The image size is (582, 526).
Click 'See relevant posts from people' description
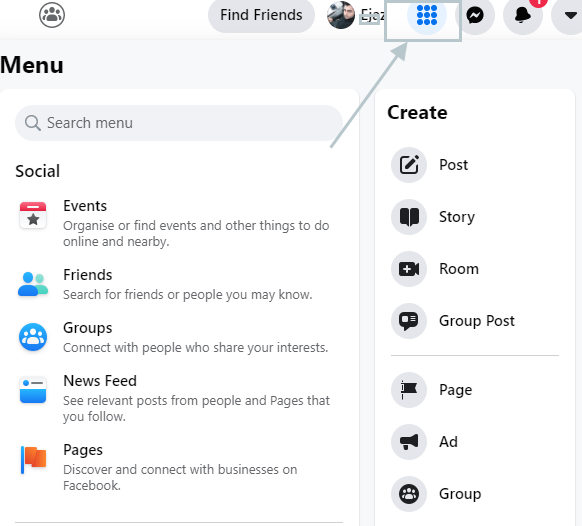tap(196, 408)
